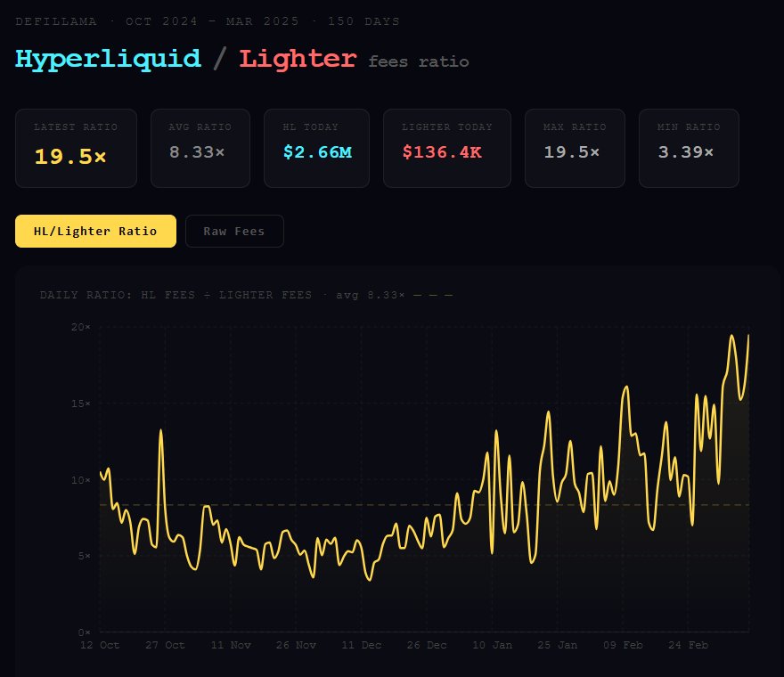
Task: Click the "26 Dec" x-axis label
Action: click(x=427, y=646)
